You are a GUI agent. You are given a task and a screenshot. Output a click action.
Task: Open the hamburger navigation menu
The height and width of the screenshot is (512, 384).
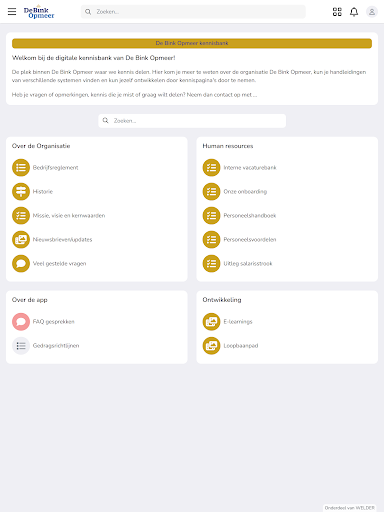[x=12, y=12]
